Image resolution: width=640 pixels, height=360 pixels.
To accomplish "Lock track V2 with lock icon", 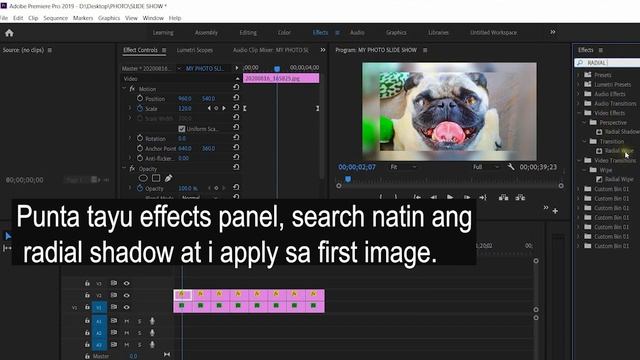I will click(x=87, y=295).
